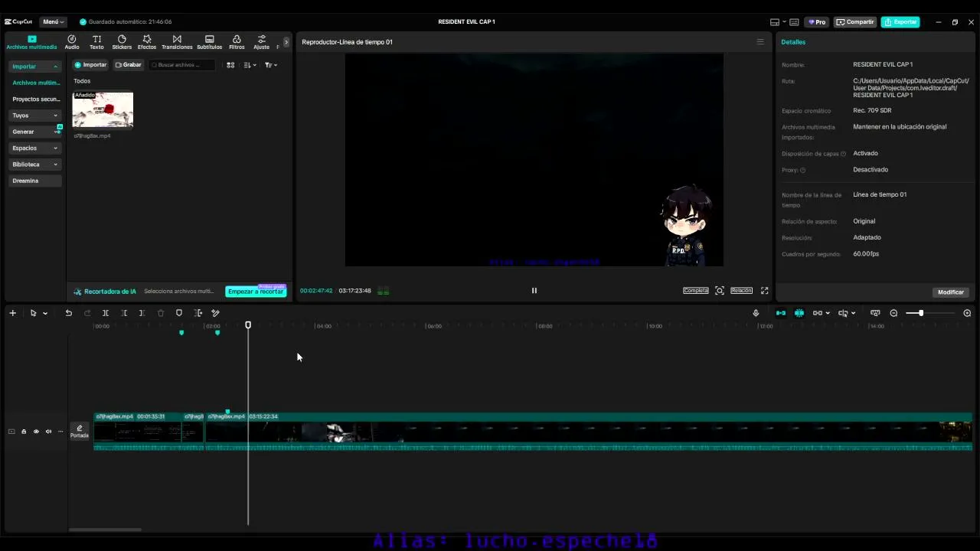Open keyboard shortcuts icon in title bar
Image resolution: width=980 pixels, height=551 pixels.
794,22
